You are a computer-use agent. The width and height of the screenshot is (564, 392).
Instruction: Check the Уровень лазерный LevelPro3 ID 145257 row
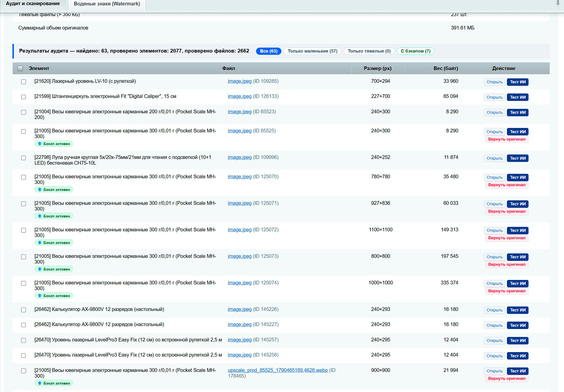coord(24,340)
